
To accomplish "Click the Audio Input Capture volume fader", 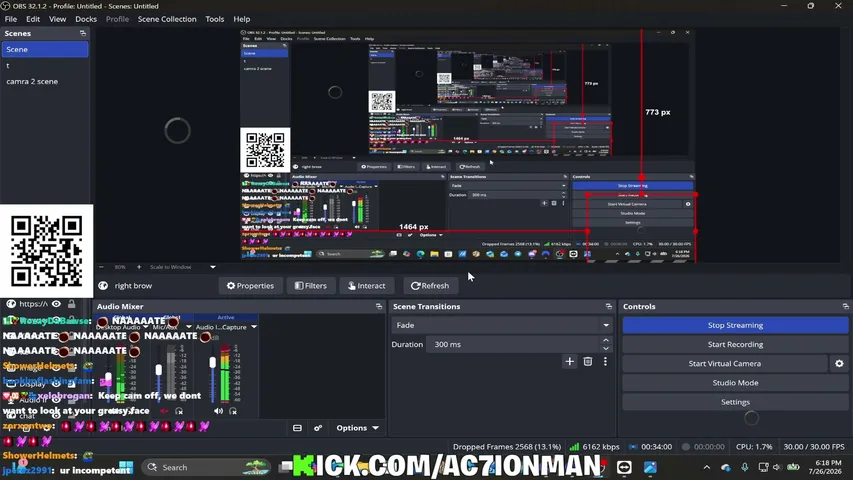I will 213,362.
